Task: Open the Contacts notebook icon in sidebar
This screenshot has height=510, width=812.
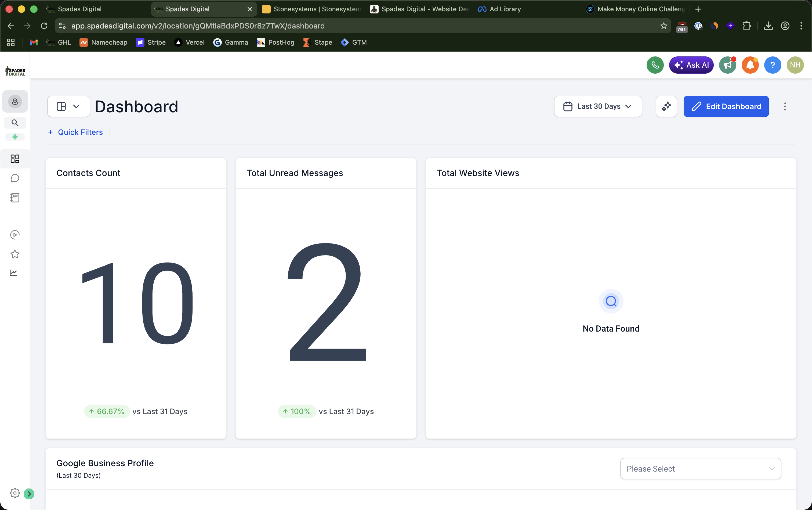Action: click(15, 198)
